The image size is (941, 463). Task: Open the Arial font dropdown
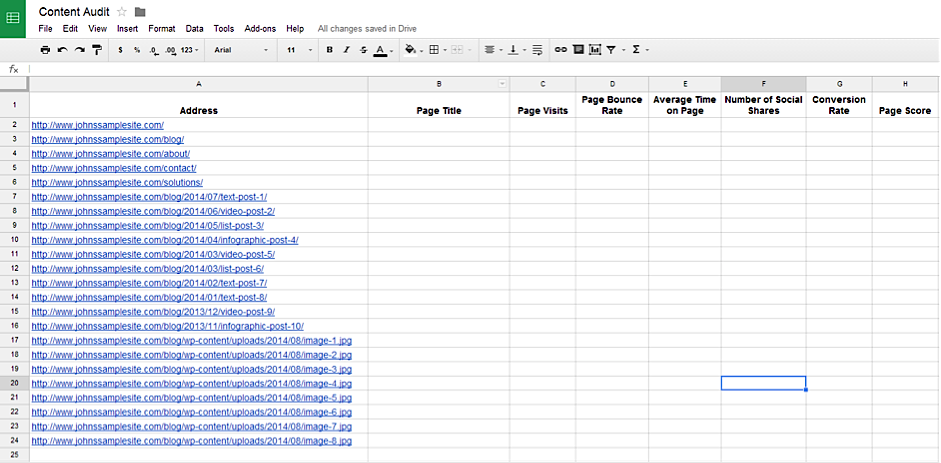[240, 49]
